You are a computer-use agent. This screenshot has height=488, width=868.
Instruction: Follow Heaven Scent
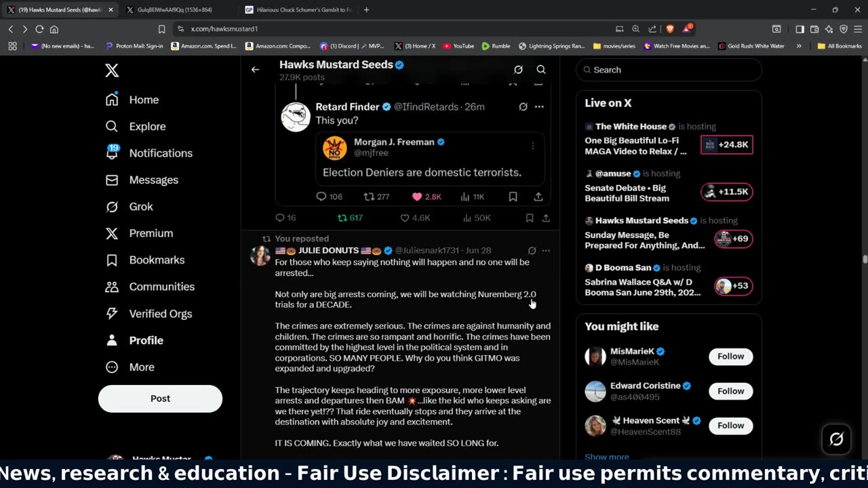point(731,426)
